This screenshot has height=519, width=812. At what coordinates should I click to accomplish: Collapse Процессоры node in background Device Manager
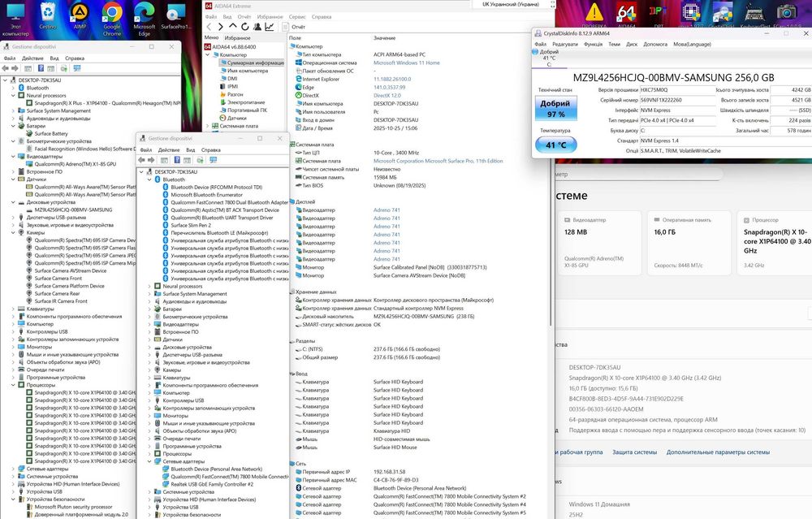click(x=13, y=385)
